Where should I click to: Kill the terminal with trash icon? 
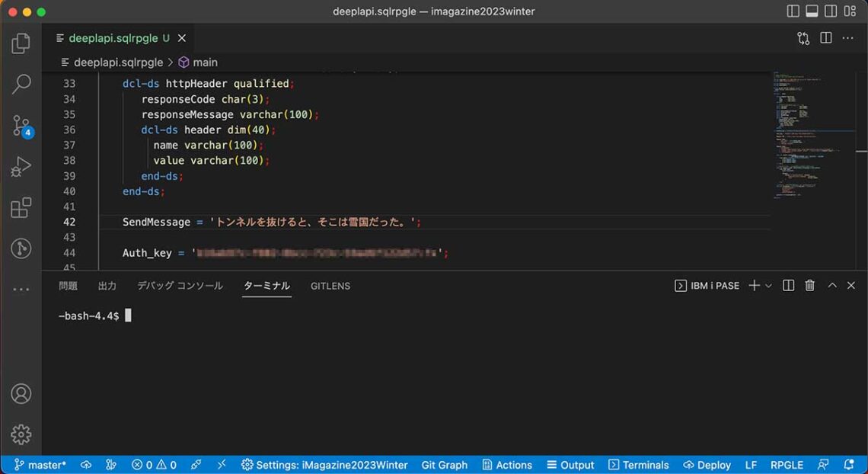click(810, 286)
